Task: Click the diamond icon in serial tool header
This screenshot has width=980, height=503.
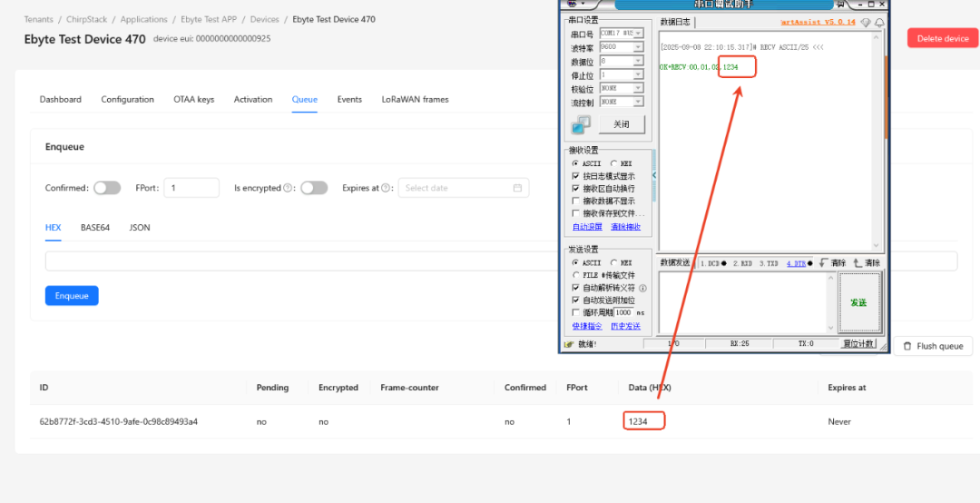Action: tap(866, 23)
